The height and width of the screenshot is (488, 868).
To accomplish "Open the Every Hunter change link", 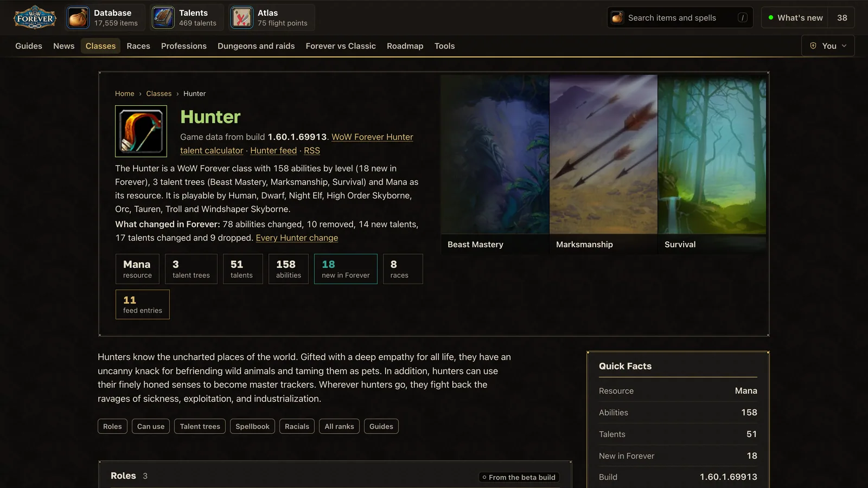I will coord(297,238).
